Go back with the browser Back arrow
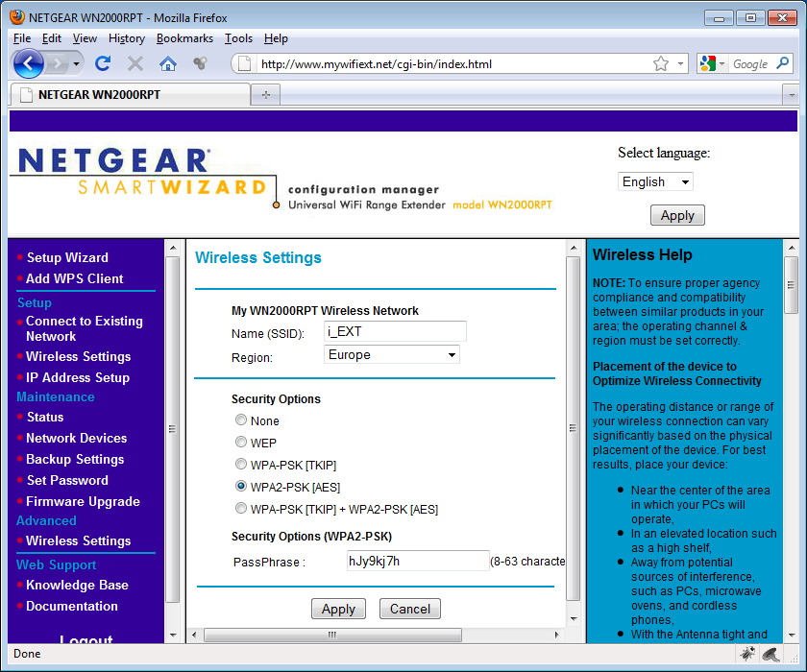The height and width of the screenshot is (672, 807). click(x=28, y=63)
